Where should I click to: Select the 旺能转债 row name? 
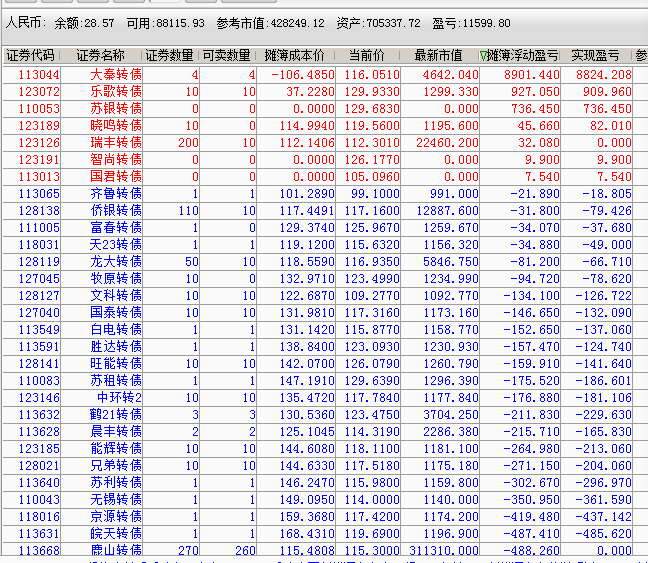tap(116, 364)
